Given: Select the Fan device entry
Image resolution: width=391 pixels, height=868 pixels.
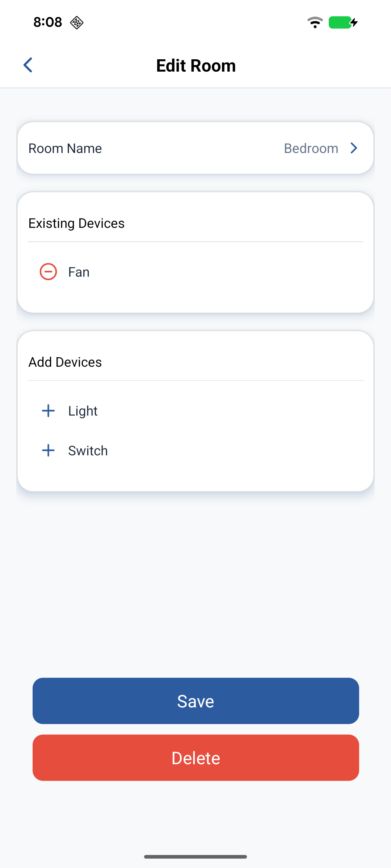Looking at the screenshot, I should click(x=79, y=272).
